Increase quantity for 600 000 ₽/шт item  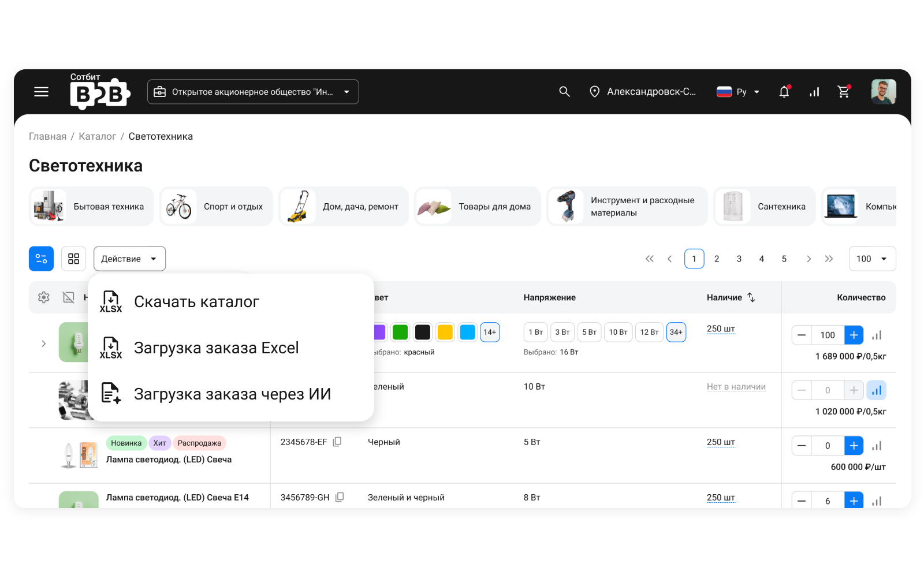coord(854,446)
